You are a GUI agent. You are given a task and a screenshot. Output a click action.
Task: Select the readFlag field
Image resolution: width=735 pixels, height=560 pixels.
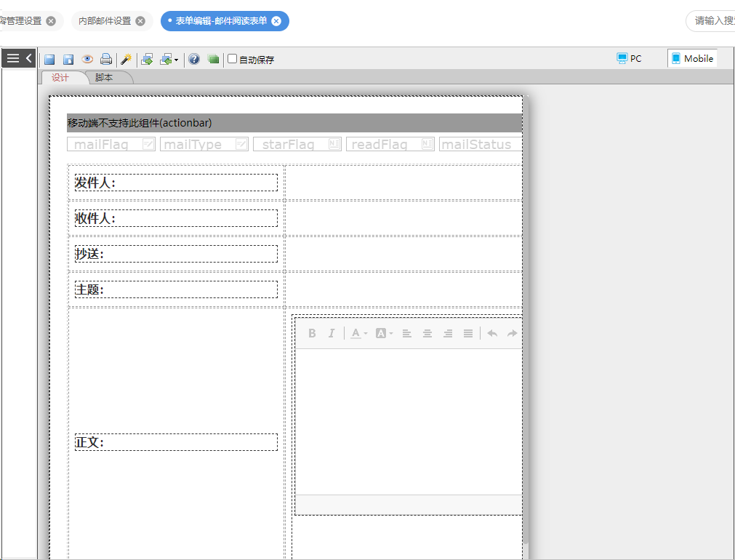pyautogui.click(x=390, y=145)
